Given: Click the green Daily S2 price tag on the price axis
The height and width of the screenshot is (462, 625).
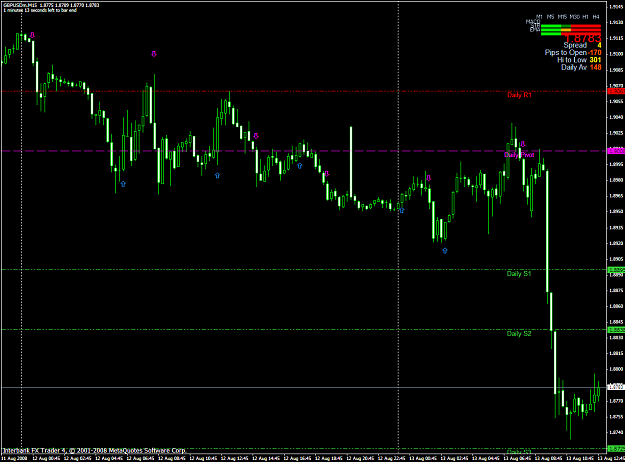Looking at the screenshot, I should [616, 330].
